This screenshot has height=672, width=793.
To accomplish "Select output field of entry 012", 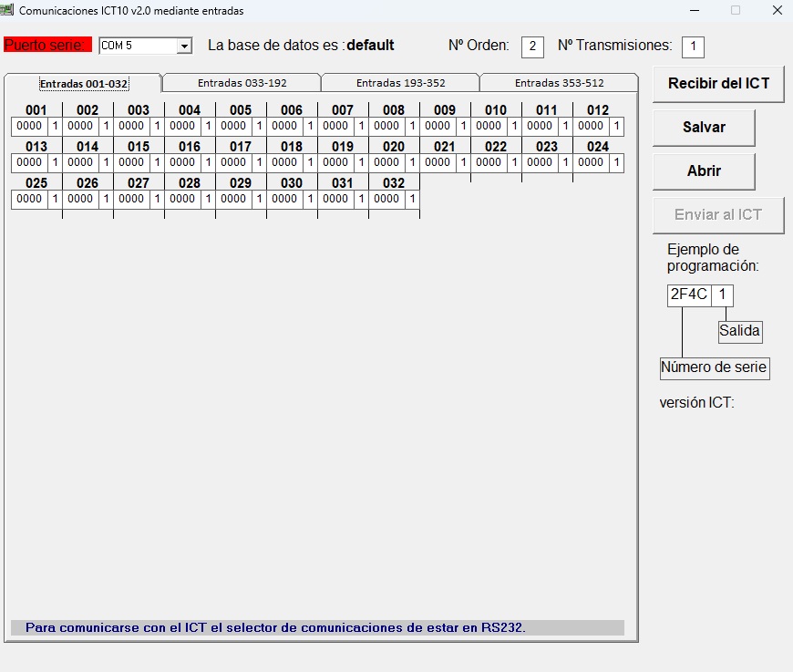I will coord(617,126).
